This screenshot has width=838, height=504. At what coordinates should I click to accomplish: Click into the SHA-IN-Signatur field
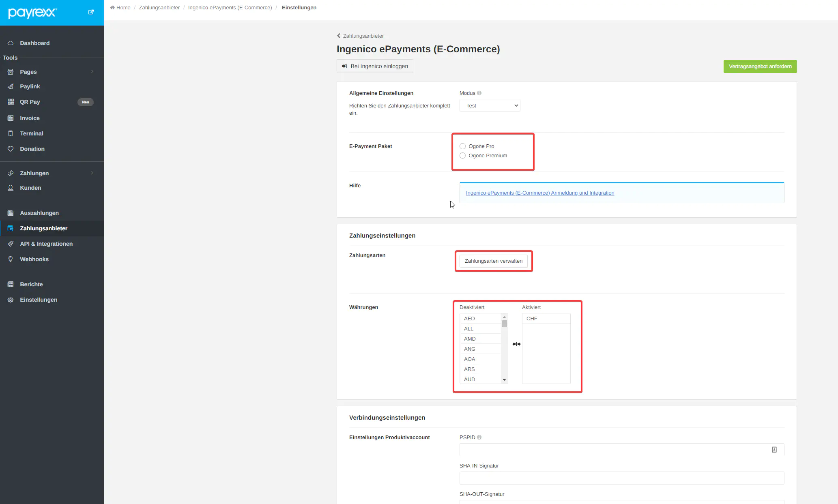click(621, 478)
